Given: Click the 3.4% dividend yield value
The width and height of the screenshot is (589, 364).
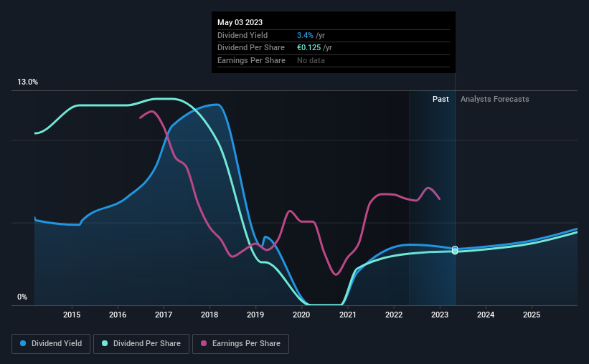Looking at the screenshot, I should [x=305, y=35].
